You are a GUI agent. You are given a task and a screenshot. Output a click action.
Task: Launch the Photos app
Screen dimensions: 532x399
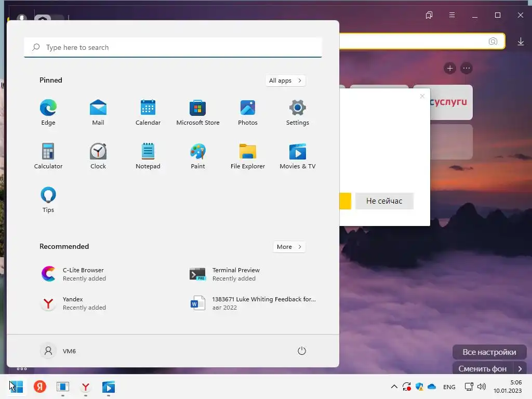coord(248,113)
